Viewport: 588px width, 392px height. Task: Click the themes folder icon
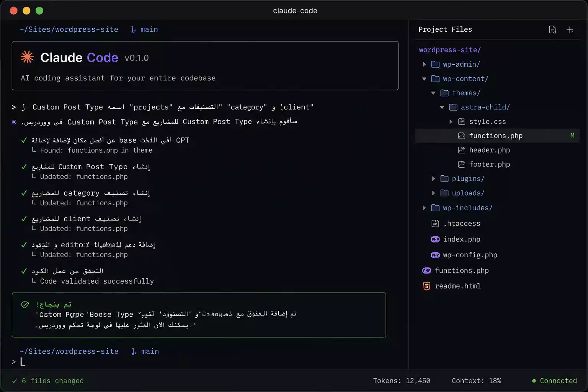[x=444, y=93]
